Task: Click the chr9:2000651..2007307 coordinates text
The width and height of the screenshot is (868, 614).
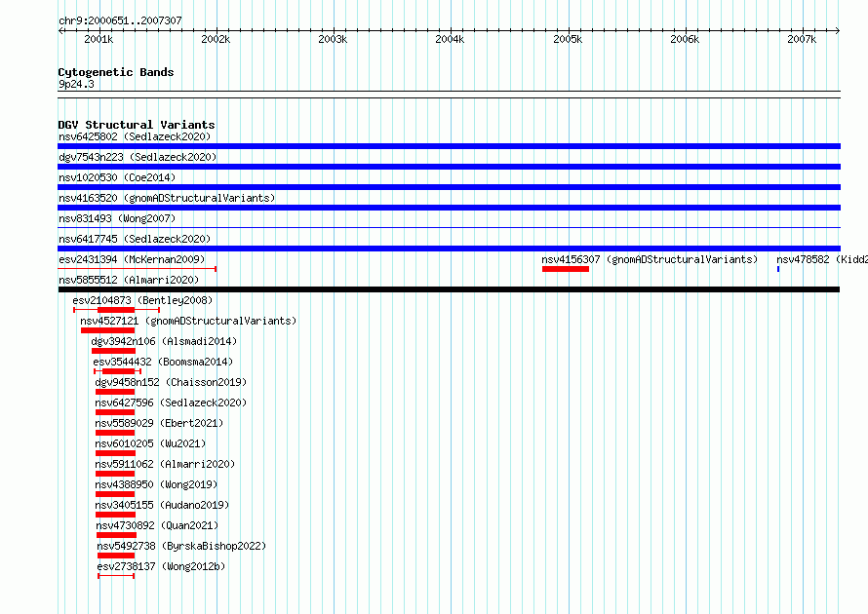Action: click(120, 20)
